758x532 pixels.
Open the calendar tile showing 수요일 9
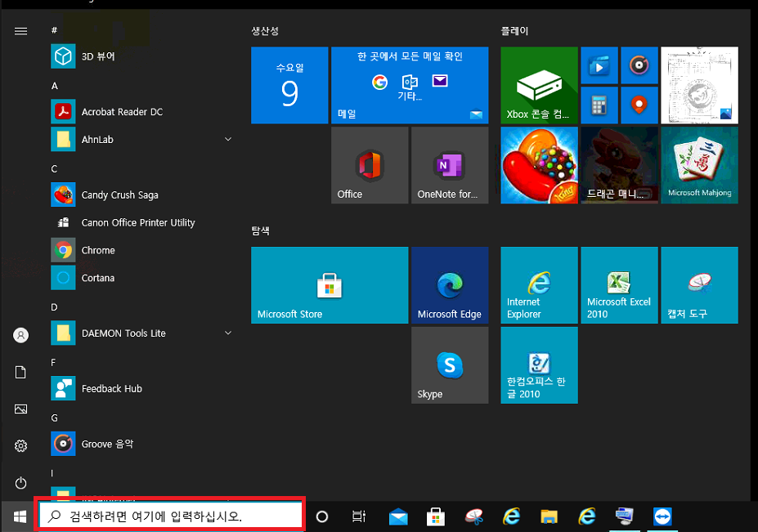(x=289, y=85)
